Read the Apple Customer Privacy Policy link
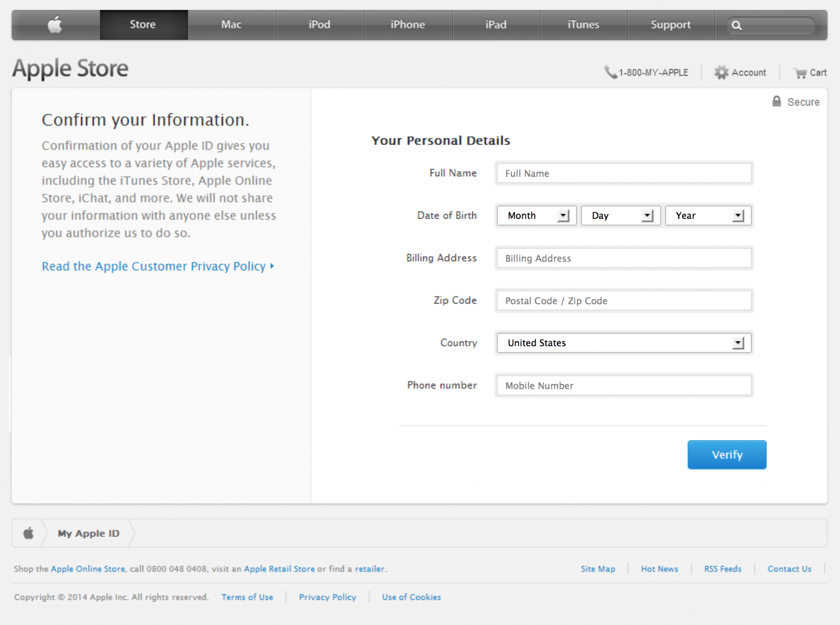The image size is (840, 625). click(157, 266)
